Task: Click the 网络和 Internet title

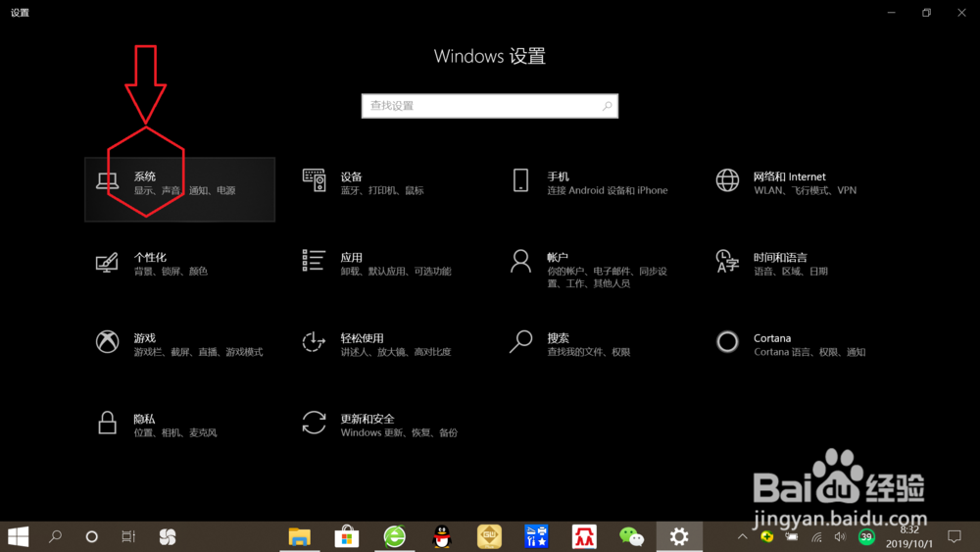Action: point(789,176)
